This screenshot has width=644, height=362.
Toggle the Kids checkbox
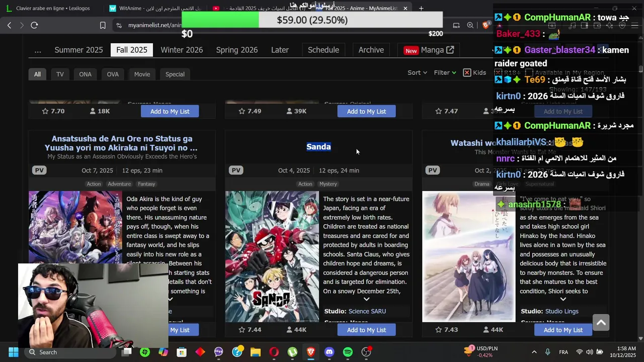467,72
